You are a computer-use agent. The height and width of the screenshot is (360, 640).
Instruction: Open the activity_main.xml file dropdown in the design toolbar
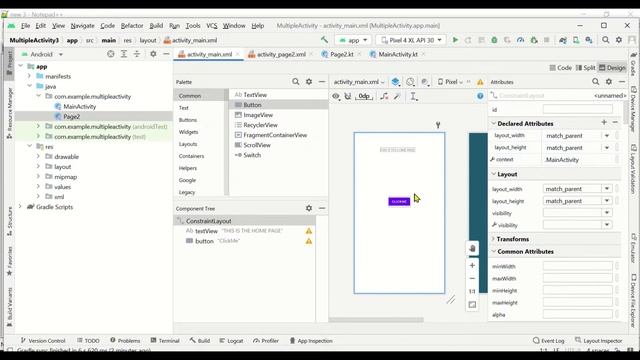(359, 82)
